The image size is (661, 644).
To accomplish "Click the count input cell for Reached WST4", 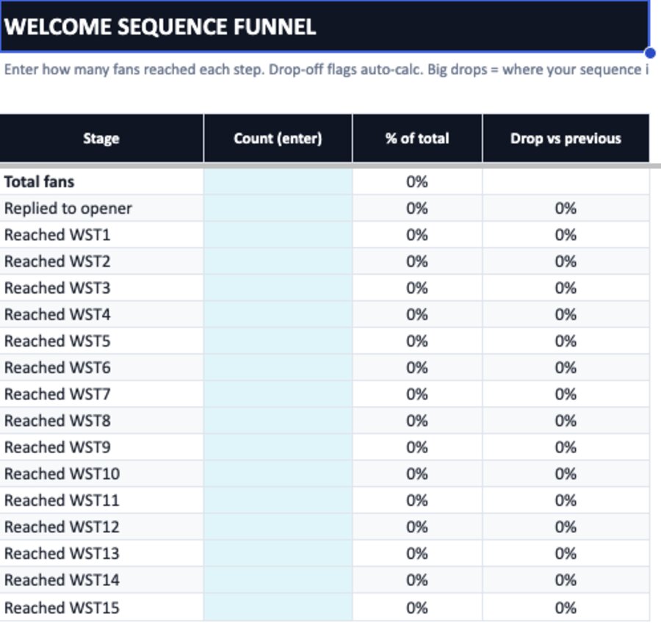I will point(278,314).
